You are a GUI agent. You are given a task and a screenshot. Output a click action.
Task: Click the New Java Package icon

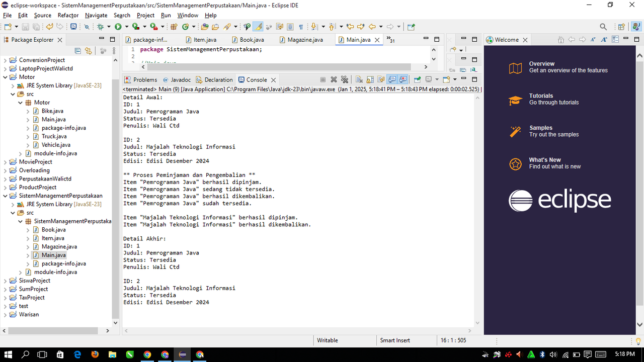(x=174, y=27)
